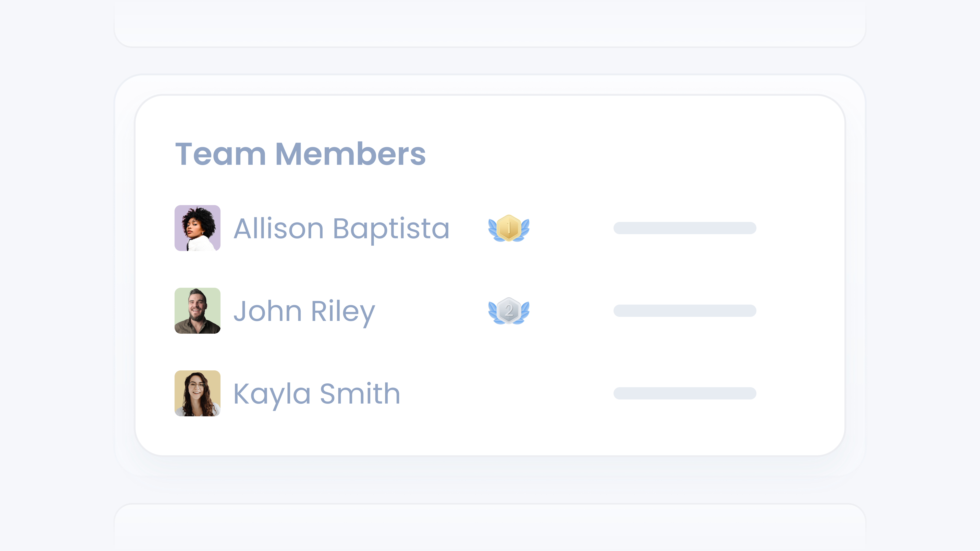Click John Riley's gray placeholder bar
This screenshot has width=980, height=551.
point(685,311)
